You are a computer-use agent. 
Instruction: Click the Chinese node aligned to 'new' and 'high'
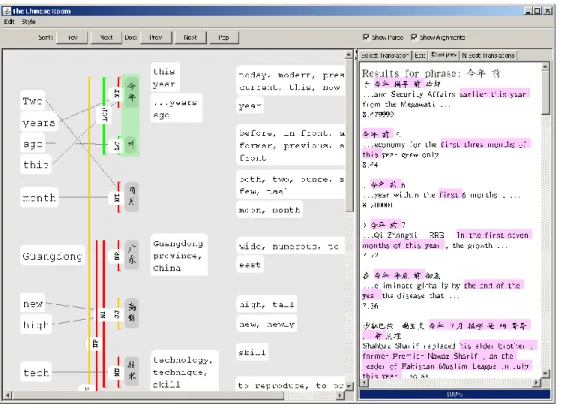[x=131, y=313]
